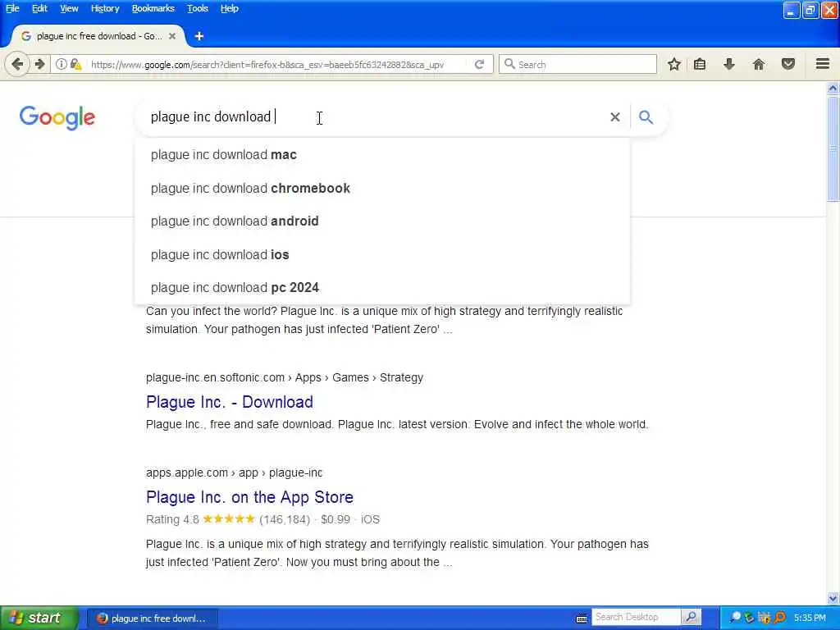Open the Help menu
This screenshot has width=840, height=630.
coord(230,8)
